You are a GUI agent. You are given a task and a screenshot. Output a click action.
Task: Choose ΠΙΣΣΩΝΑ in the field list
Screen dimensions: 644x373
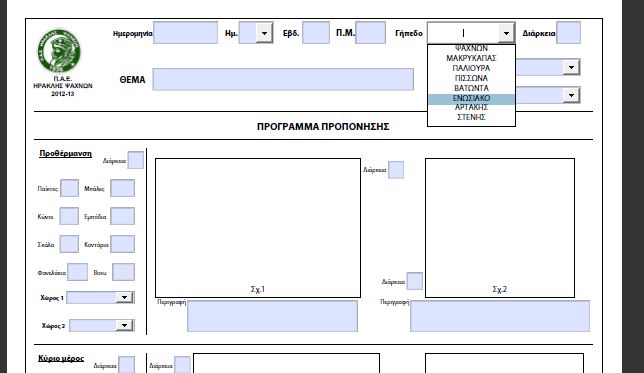tap(471, 78)
